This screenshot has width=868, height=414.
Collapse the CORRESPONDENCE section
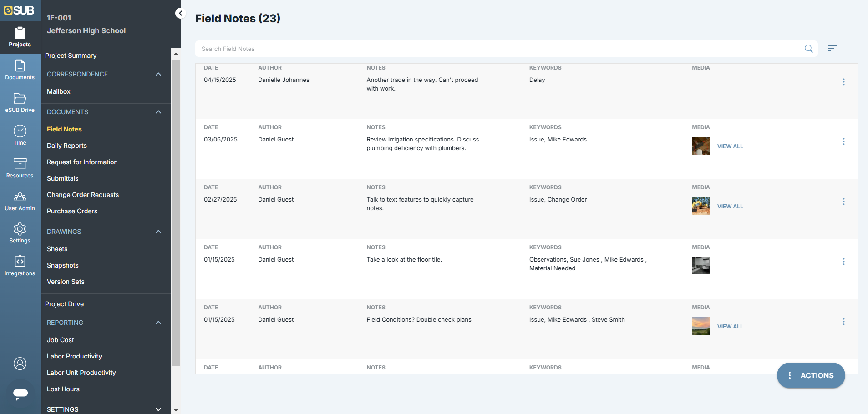coord(158,74)
